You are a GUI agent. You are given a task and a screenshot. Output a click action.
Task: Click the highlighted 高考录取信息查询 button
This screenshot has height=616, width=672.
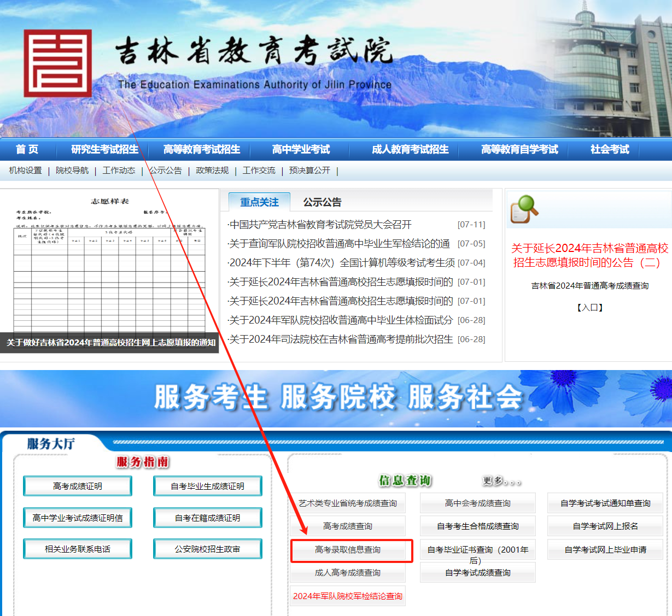(x=348, y=551)
